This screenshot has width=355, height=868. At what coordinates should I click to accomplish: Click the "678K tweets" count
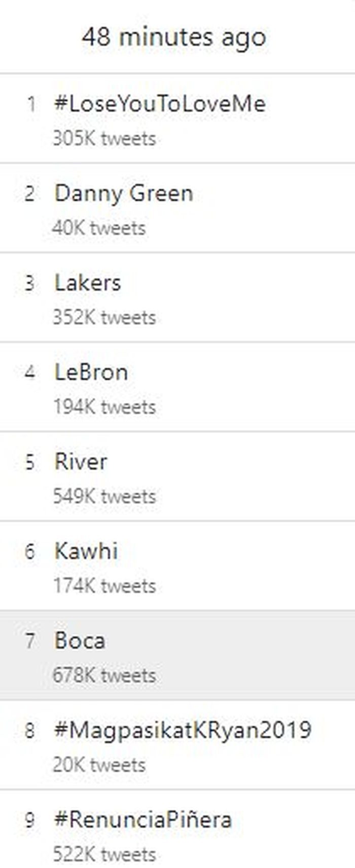point(104,675)
